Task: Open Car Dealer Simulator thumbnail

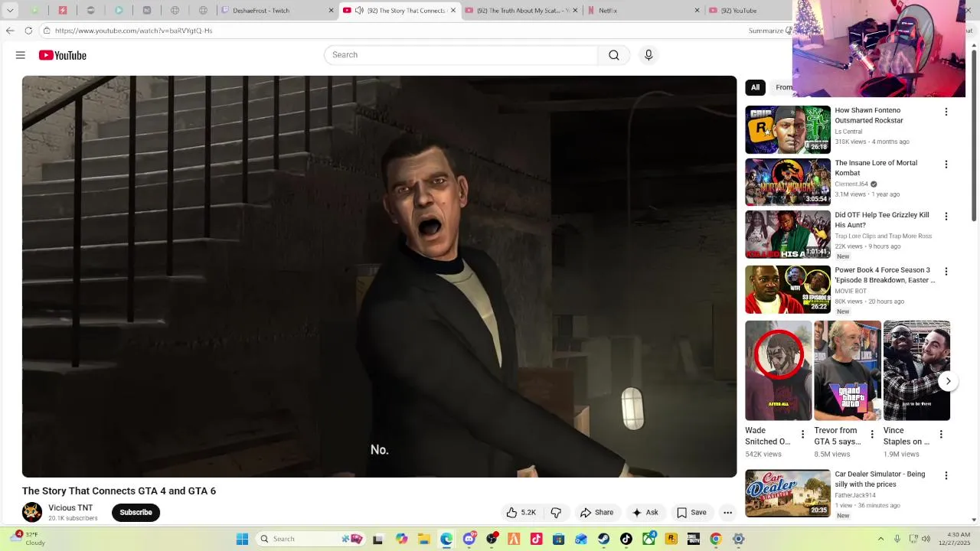Action: (x=788, y=494)
